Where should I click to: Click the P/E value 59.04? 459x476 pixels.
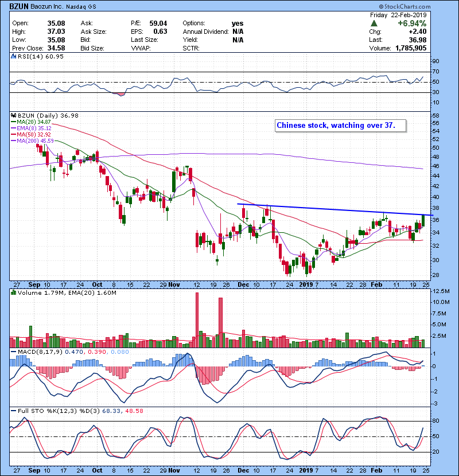coord(158,24)
